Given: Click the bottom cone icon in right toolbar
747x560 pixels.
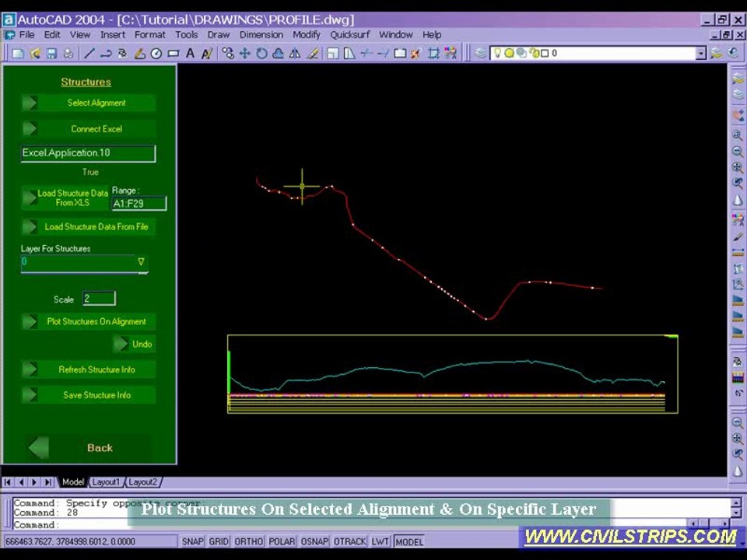Looking at the screenshot, I should 738,471.
